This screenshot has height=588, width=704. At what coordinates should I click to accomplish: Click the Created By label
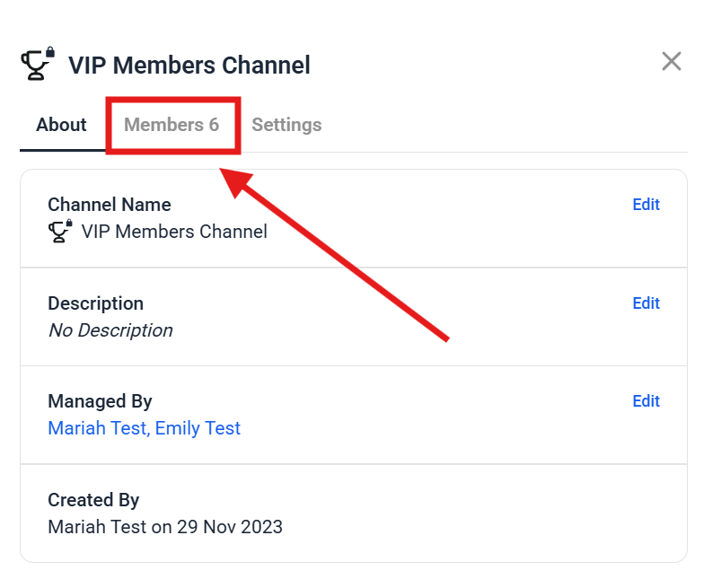(x=93, y=500)
